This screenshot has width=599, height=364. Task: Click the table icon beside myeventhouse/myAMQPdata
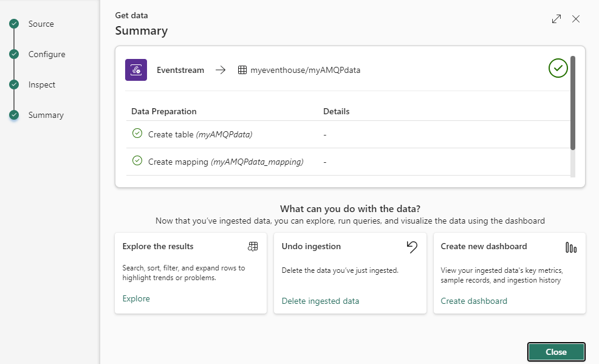(242, 70)
